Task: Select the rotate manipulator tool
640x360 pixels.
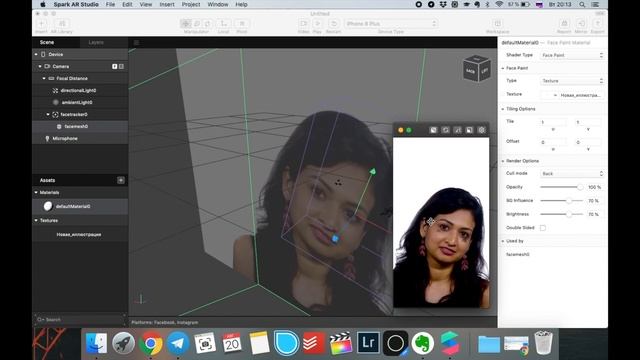Action: [197, 24]
